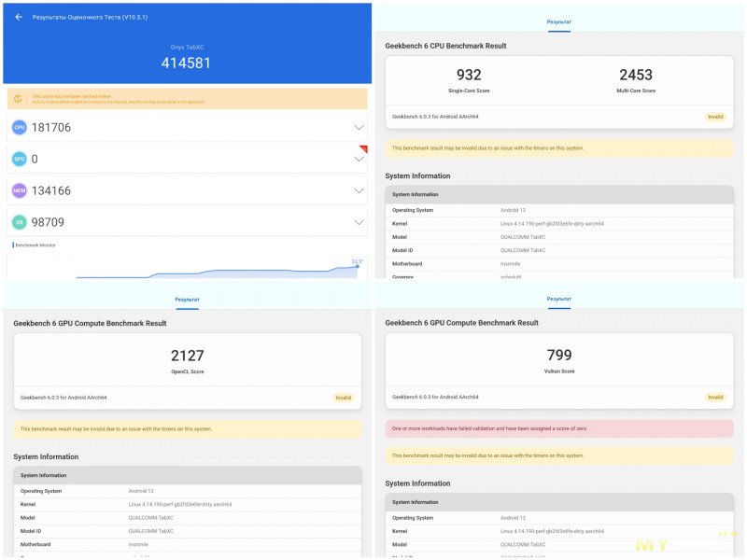This screenshot has height=560, width=747.
Task: Select the Результат tab in the CPU Benchmark panel
Action: (558, 22)
